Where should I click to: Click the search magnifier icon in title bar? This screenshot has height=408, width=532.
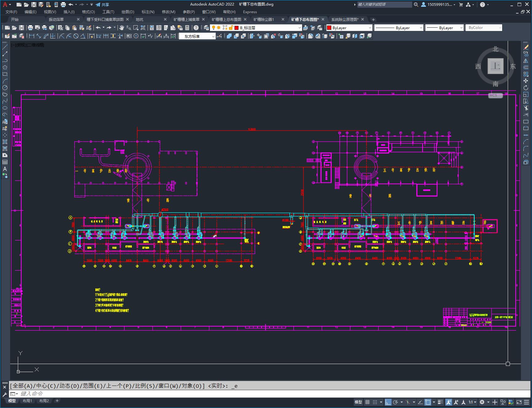coord(416,5)
